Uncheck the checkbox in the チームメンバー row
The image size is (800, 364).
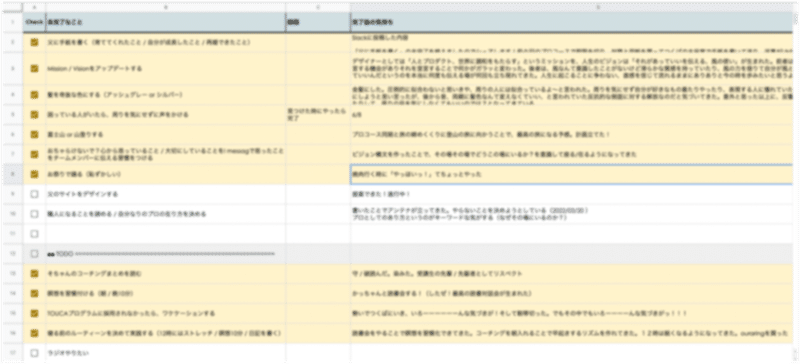point(34,154)
